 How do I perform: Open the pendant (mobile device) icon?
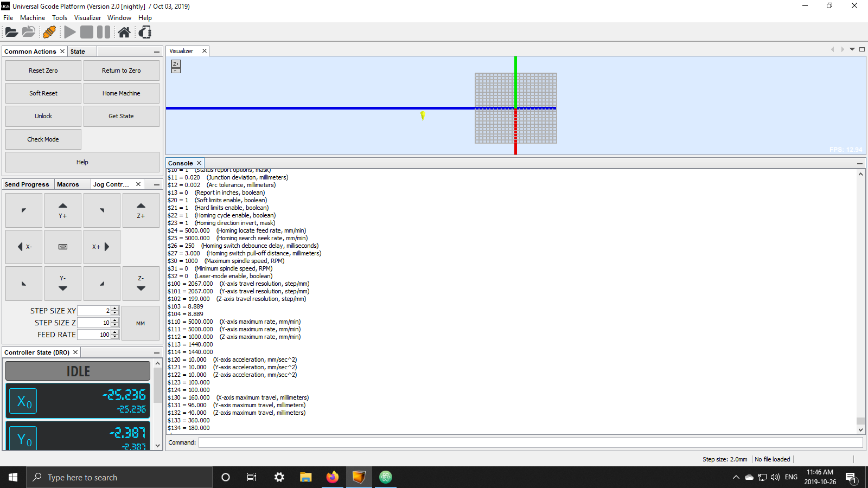[144, 32]
